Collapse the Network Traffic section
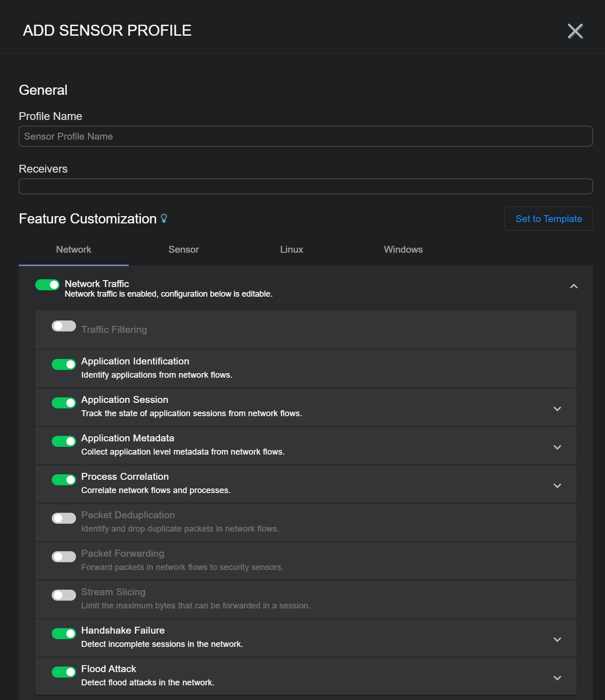Viewport: 605px width, 700px height. tap(573, 287)
